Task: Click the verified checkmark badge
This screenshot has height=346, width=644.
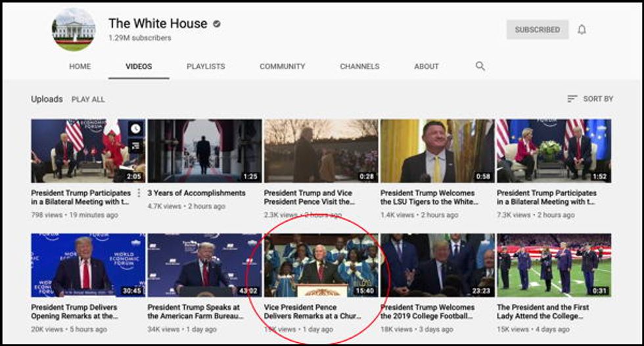Action: pos(217,24)
